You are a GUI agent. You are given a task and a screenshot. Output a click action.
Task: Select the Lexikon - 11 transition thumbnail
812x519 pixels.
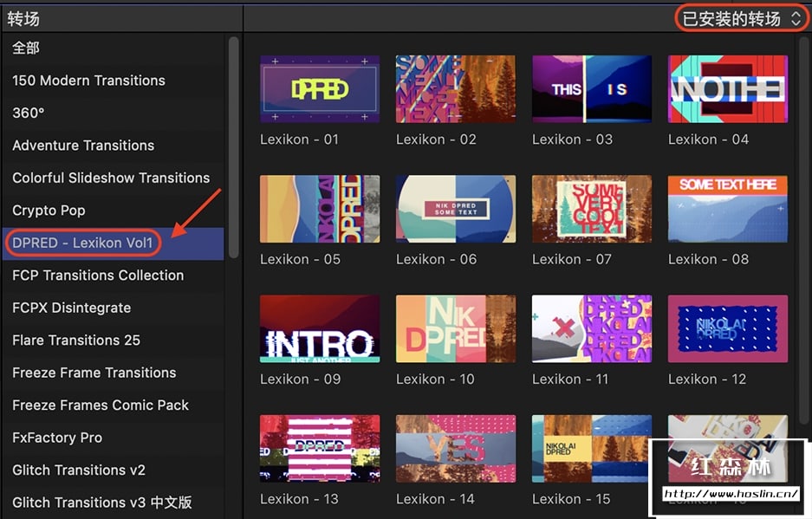pos(592,329)
